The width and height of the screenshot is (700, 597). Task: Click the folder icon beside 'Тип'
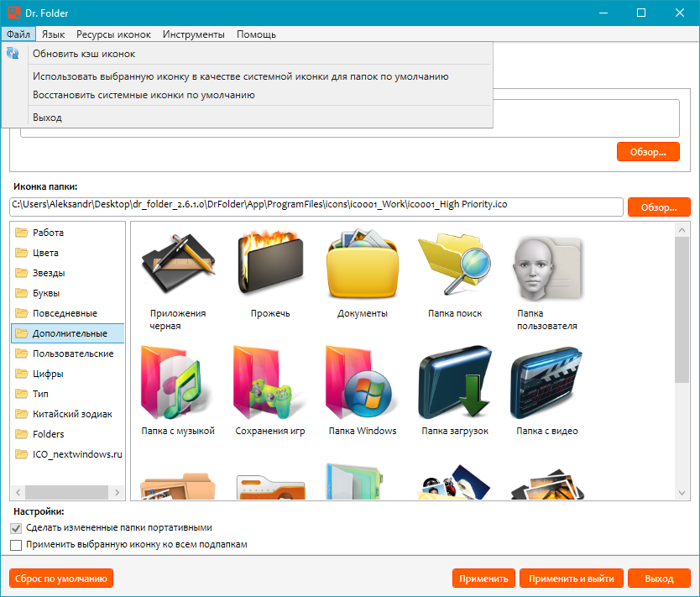21,394
